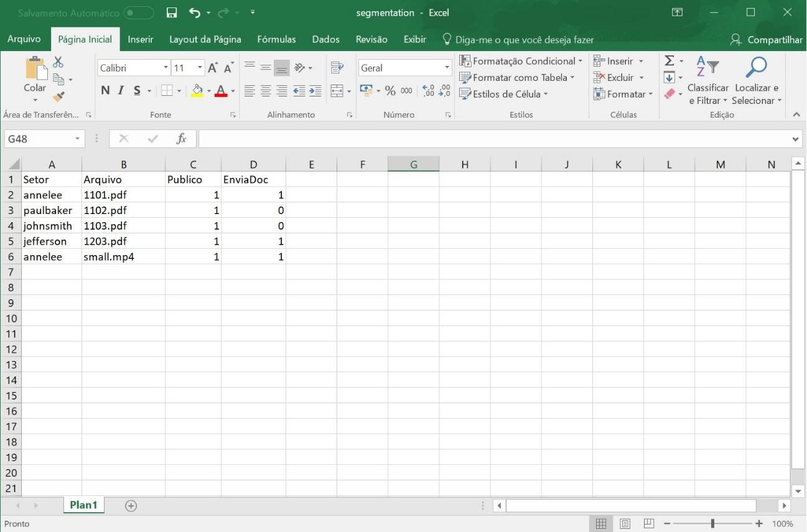Apply accounting currency number format
Screen dimensions: 807x532
(366, 91)
